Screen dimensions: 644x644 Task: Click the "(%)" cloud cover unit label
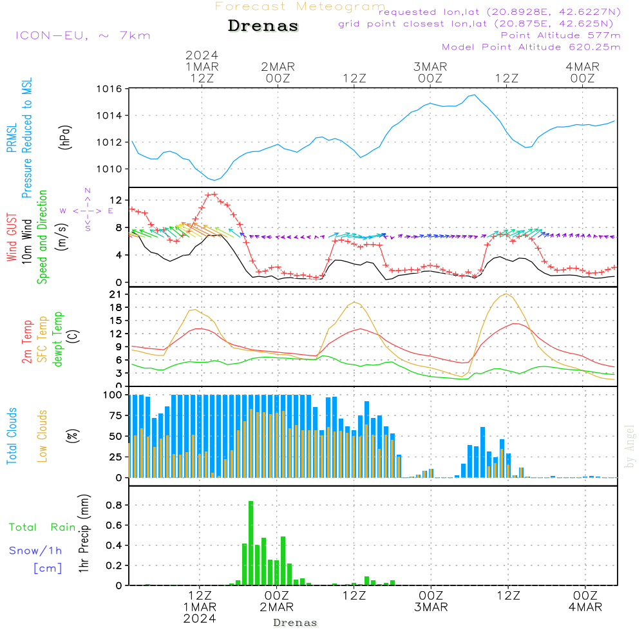tap(73, 436)
